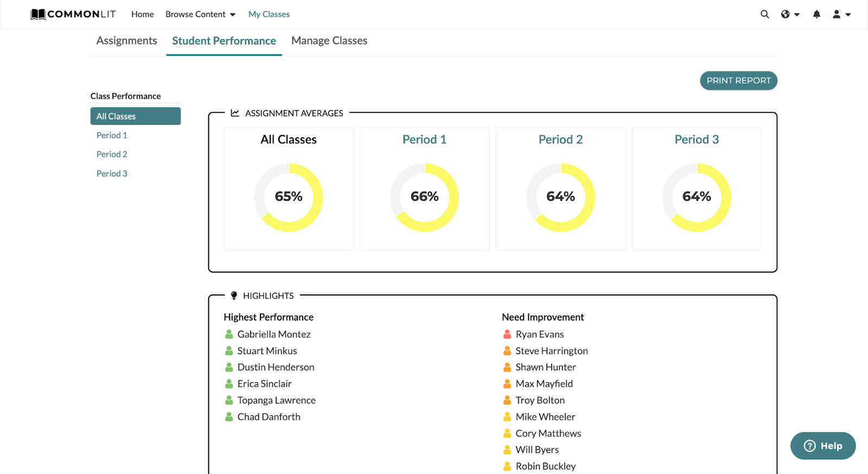Click the globe language icon

(x=785, y=14)
